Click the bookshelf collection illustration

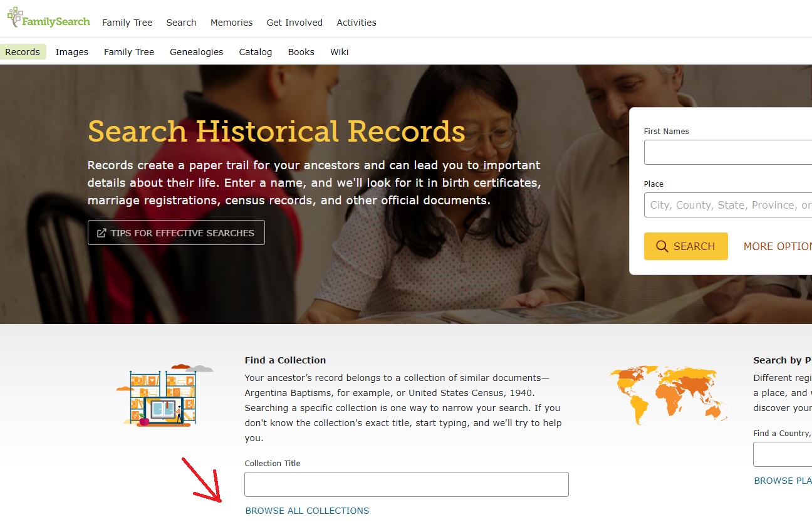(164, 395)
